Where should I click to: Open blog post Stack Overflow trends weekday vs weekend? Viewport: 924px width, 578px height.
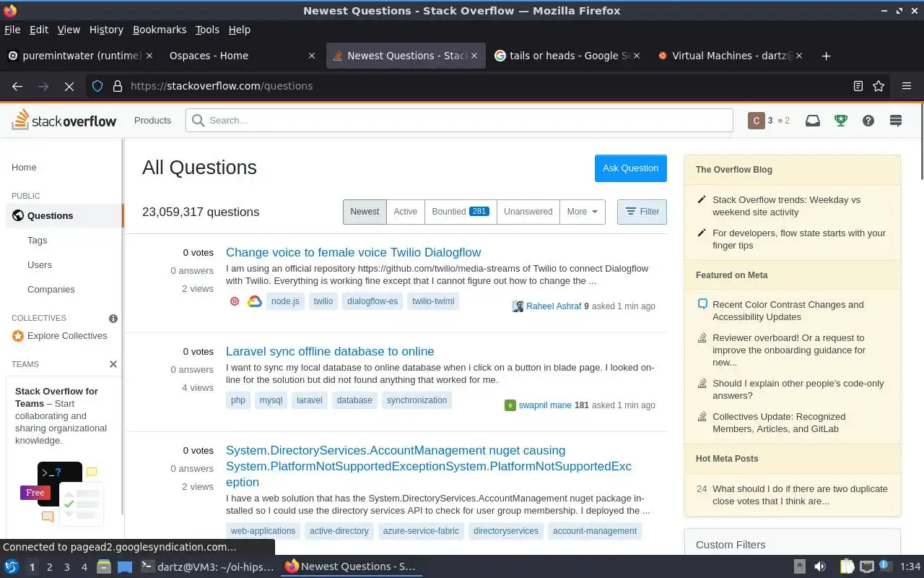coord(786,206)
